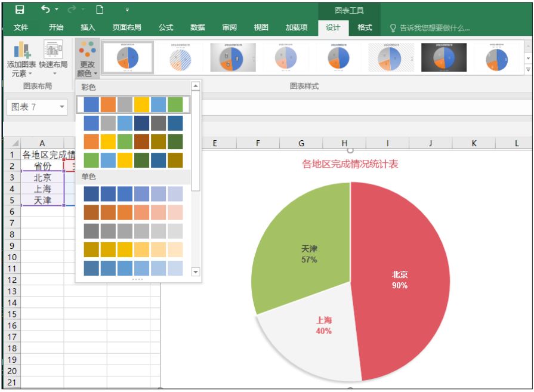Open 添加图表元素 (Add Chart Element) button
This screenshot has width=534, height=392.
[x=21, y=59]
